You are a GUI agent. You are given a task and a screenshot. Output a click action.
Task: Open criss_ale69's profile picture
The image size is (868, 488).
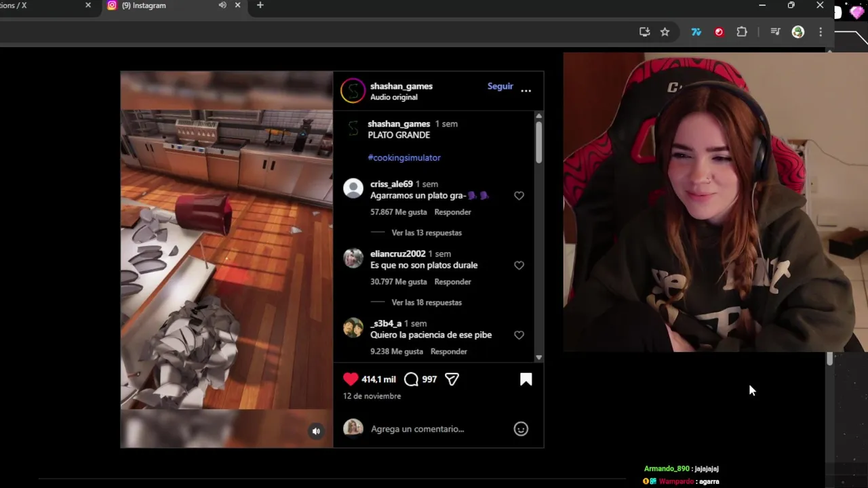point(353,188)
